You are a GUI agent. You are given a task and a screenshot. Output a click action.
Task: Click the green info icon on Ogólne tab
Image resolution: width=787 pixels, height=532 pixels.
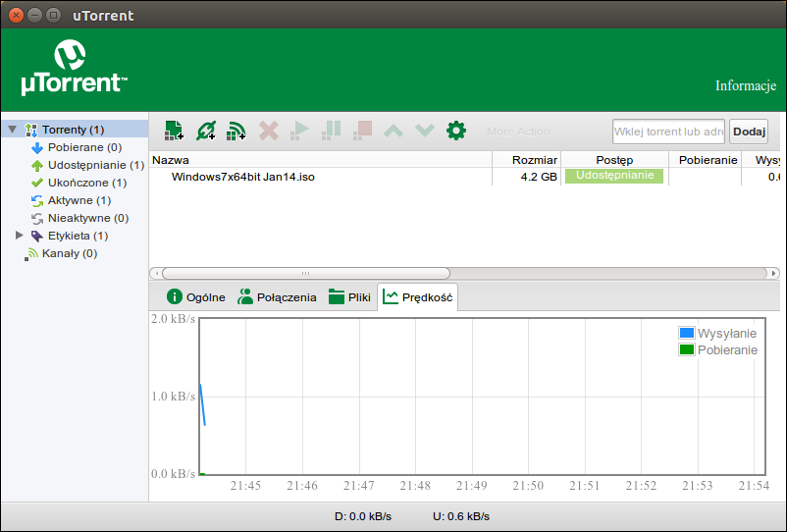point(174,296)
